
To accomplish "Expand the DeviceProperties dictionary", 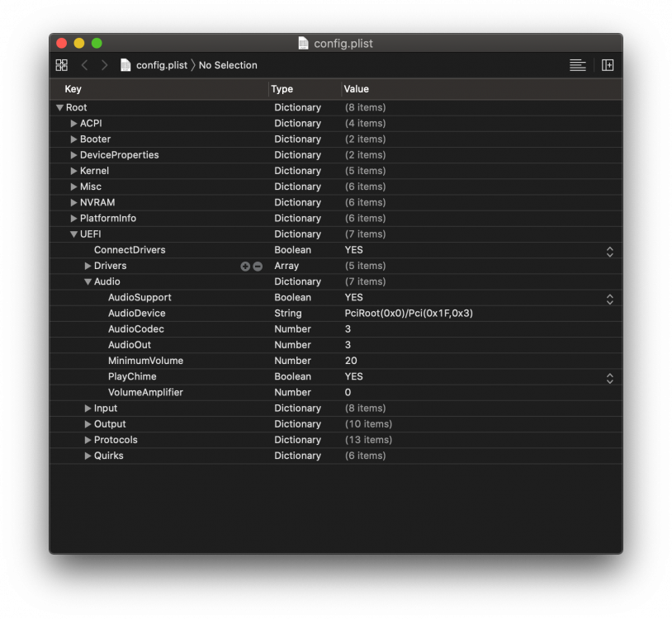I will [x=73, y=155].
